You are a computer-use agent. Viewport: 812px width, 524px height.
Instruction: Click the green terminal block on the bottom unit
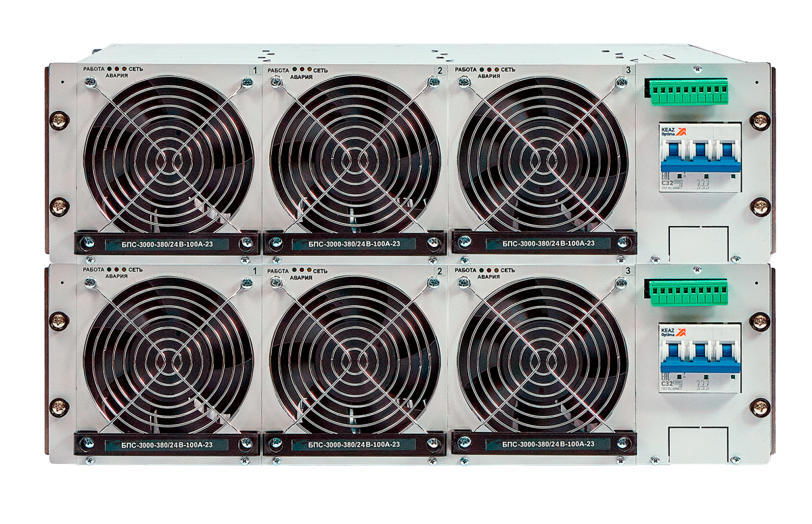(x=686, y=292)
